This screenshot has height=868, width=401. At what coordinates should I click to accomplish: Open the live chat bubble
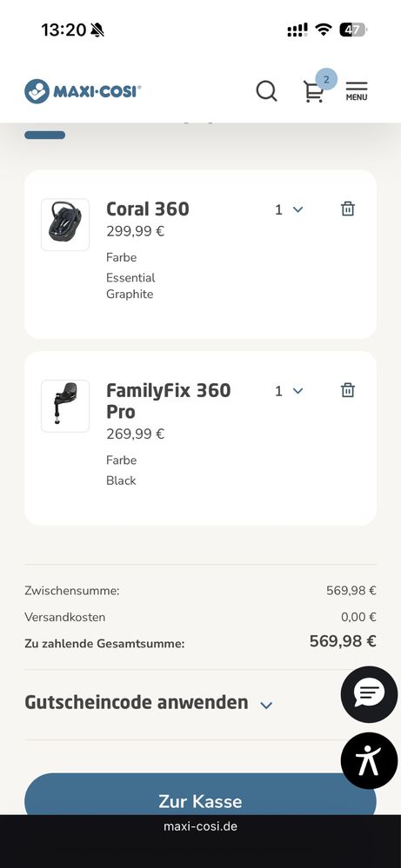(369, 694)
